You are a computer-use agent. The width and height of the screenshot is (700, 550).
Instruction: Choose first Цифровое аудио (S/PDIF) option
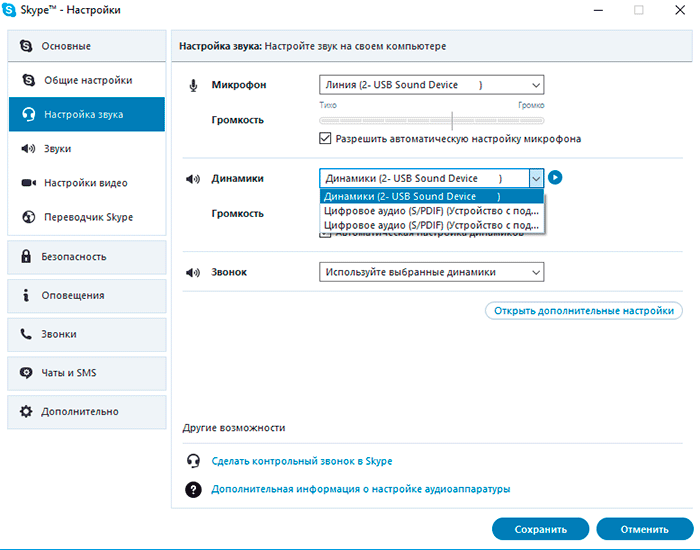(432, 211)
